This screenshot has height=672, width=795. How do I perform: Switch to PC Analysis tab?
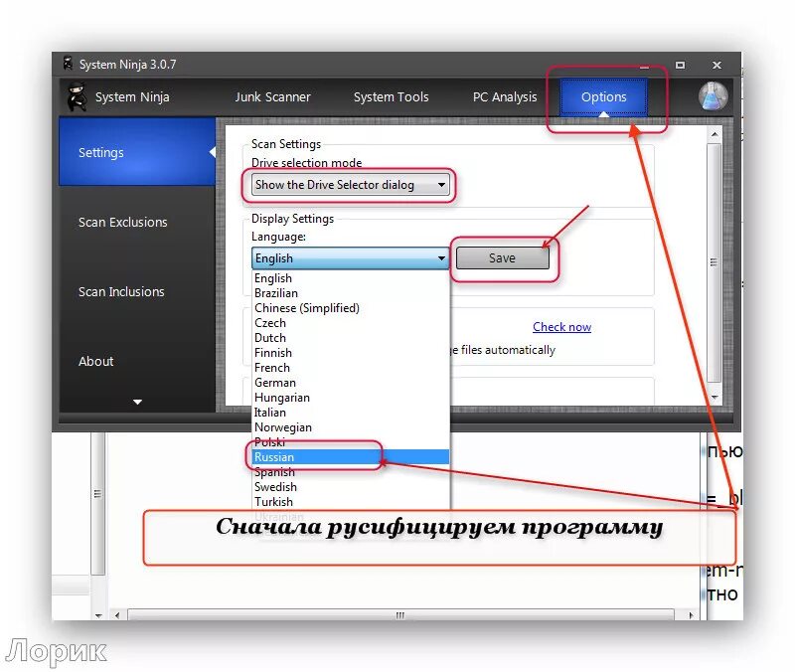(505, 96)
